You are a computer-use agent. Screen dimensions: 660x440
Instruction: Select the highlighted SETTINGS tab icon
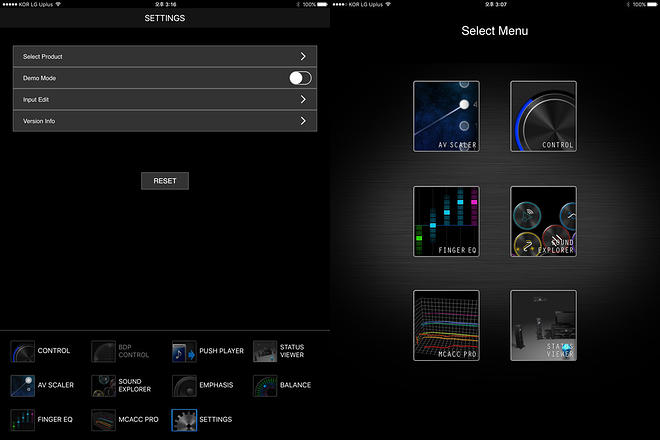coord(184,419)
